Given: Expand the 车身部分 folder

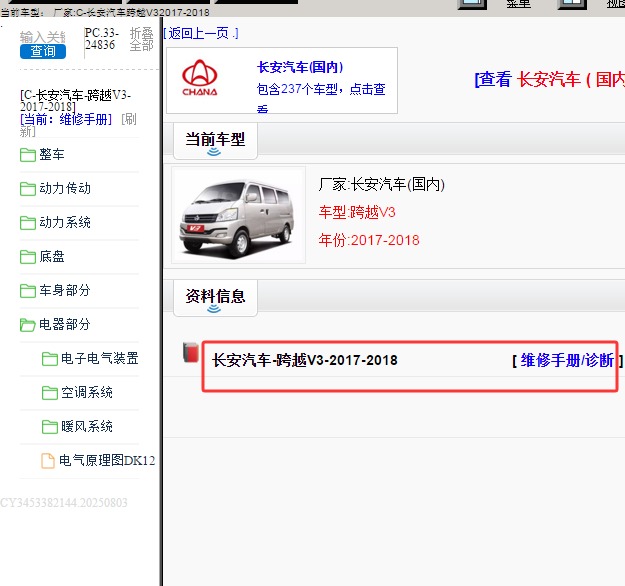Looking at the screenshot, I should 65,290.
